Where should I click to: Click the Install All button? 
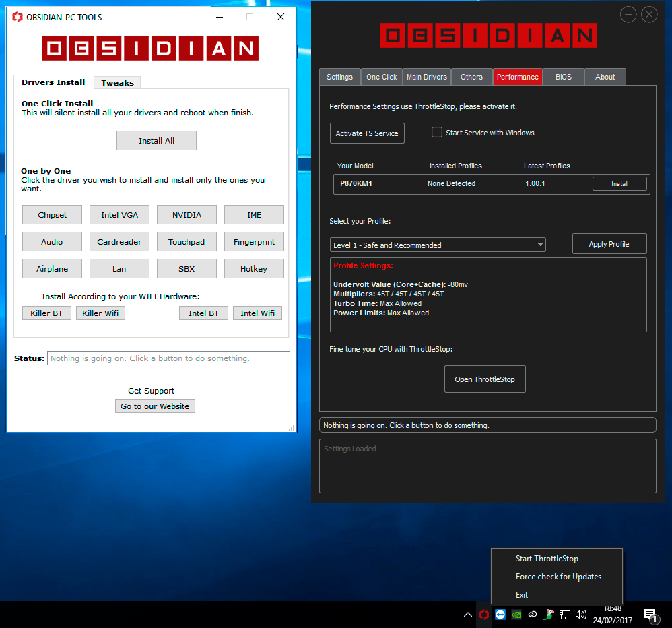click(x=156, y=140)
